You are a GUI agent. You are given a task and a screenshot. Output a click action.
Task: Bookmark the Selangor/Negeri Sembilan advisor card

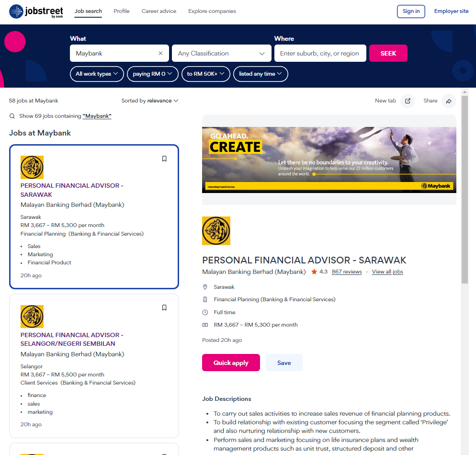pos(164,308)
